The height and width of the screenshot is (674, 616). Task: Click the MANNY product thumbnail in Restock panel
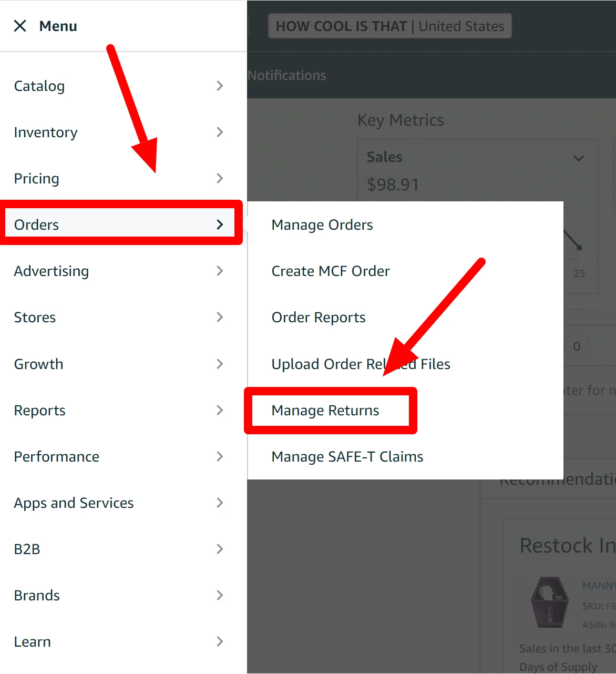pyautogui.click(x=549, y=602)
